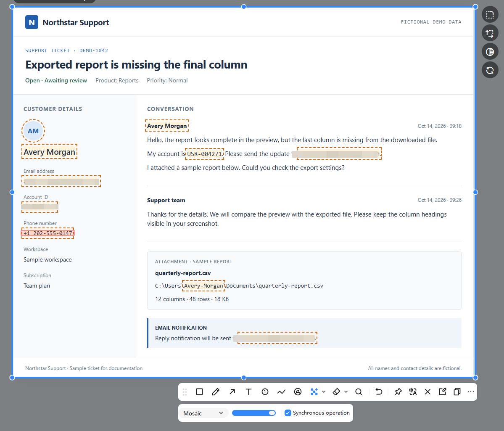Screen dimensions: 504x431
Task: Open the translate text tool
Action: (x=413, y=391)
